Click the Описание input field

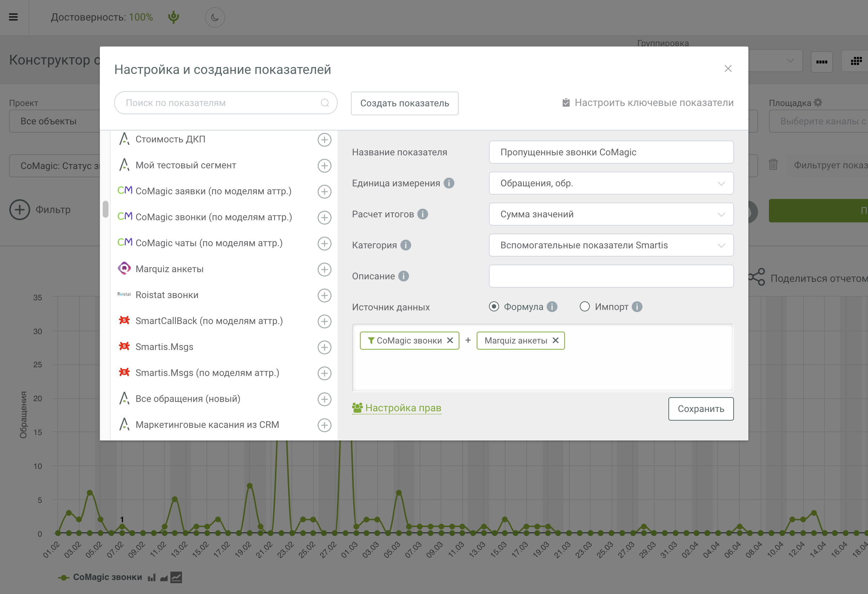611,276
